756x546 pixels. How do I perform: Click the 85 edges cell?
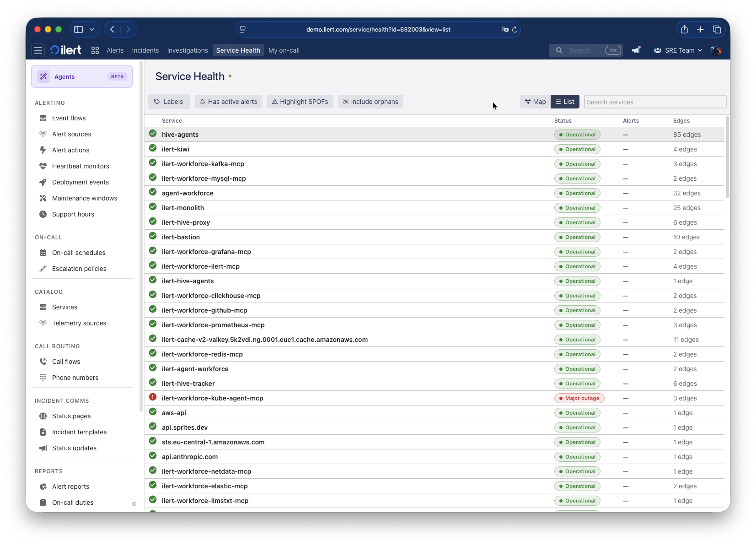click(x=687, y=135)
